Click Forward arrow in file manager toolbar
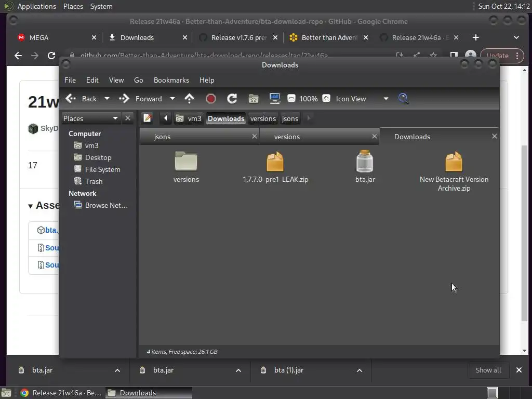 pos(140,99)
